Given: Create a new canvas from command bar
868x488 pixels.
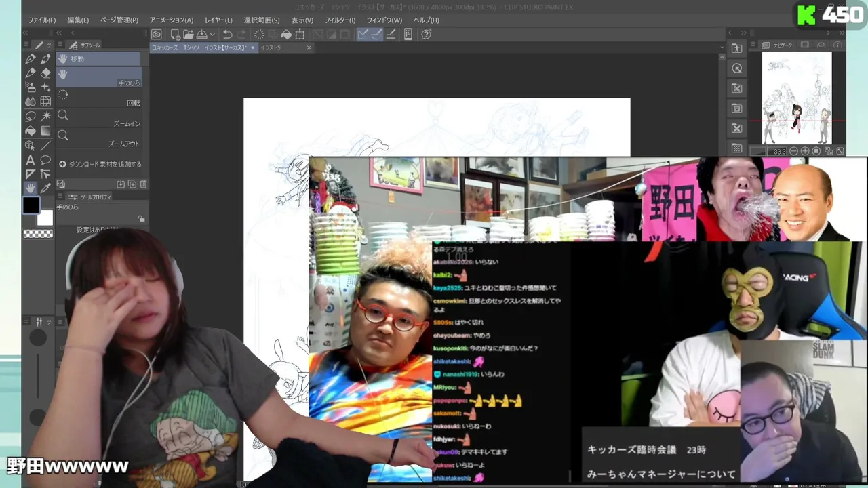Looking at the screenshot, I should click(175, 35).
